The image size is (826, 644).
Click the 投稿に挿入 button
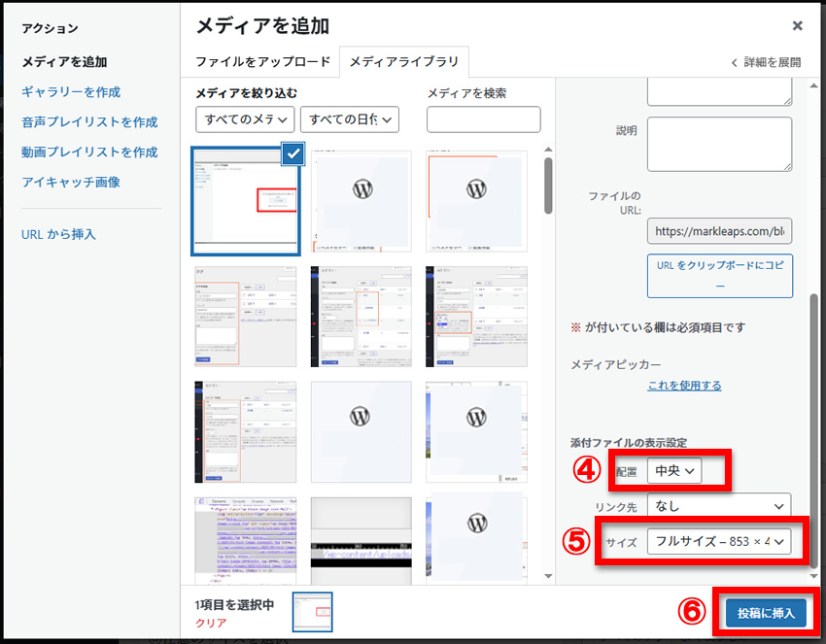coord(766,613)
